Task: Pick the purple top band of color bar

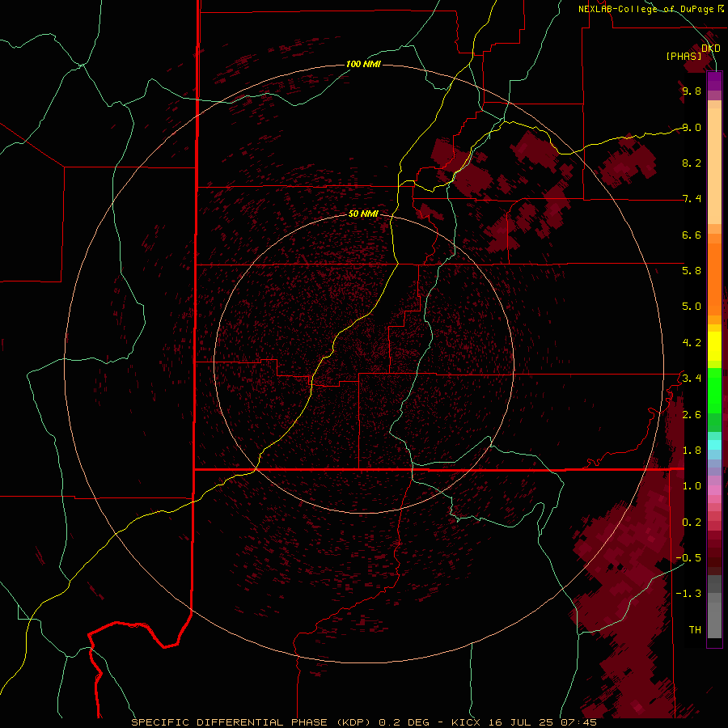Action: click(x=714, y=81)
